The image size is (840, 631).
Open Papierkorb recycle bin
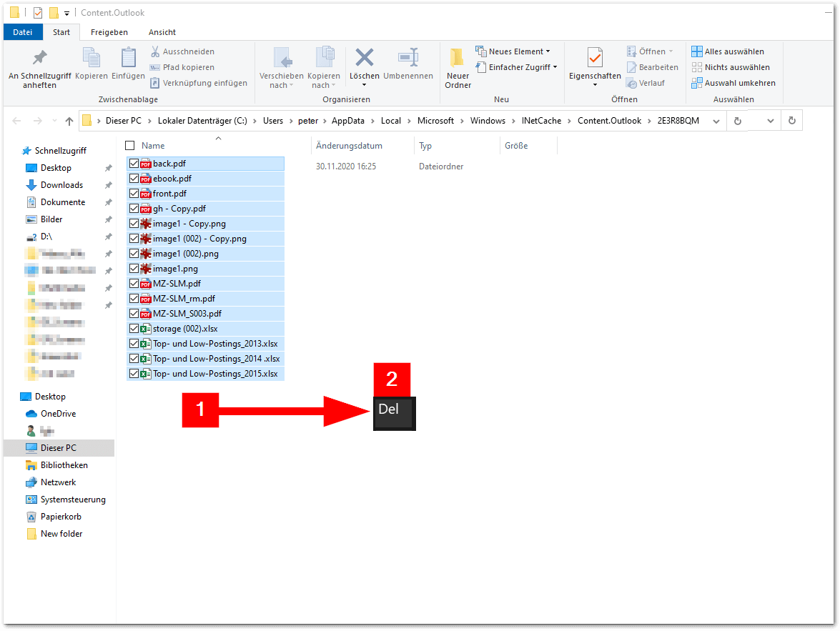tap(54, 517)
